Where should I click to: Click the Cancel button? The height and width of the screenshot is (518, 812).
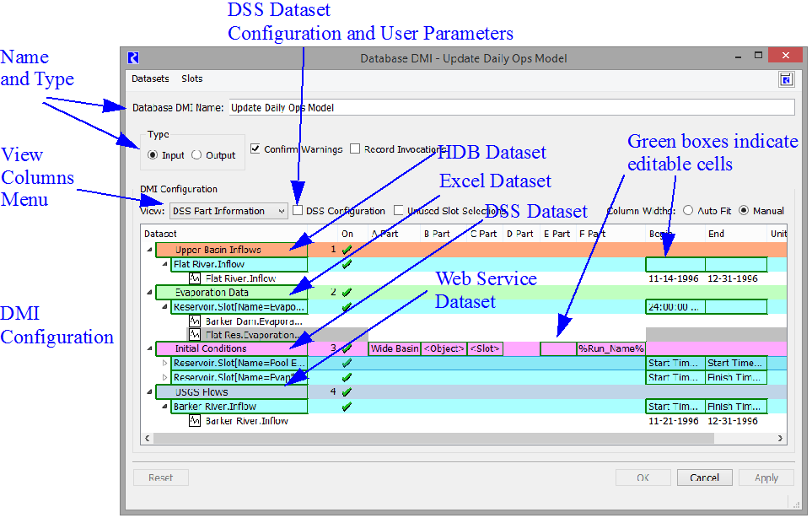click(704, 478)
